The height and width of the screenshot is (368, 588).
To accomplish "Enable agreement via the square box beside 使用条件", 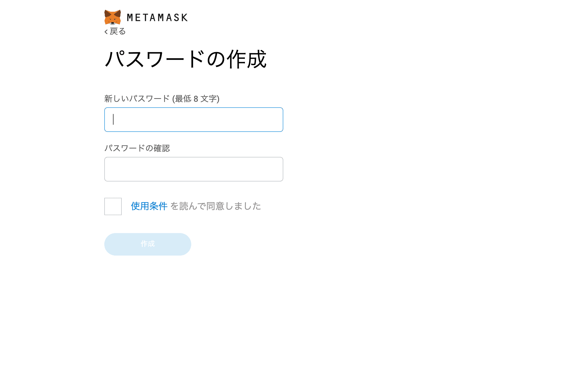I will click(113, 206).
